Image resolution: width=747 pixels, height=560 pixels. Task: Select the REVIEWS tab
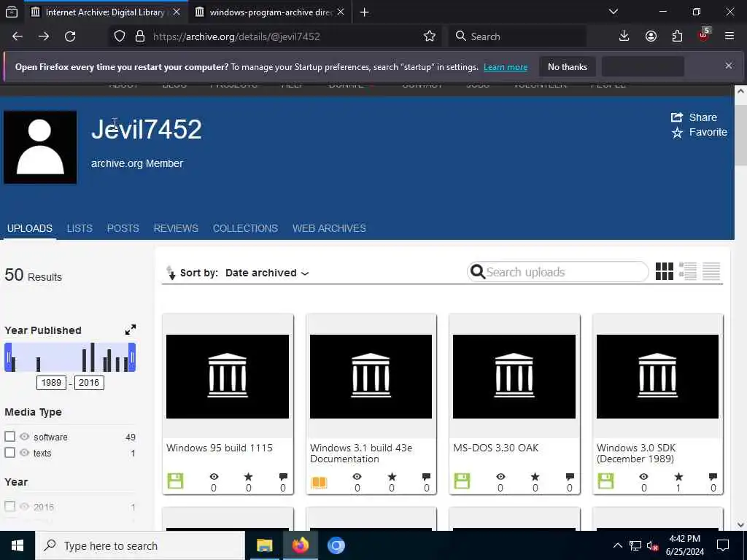[176, 228]
